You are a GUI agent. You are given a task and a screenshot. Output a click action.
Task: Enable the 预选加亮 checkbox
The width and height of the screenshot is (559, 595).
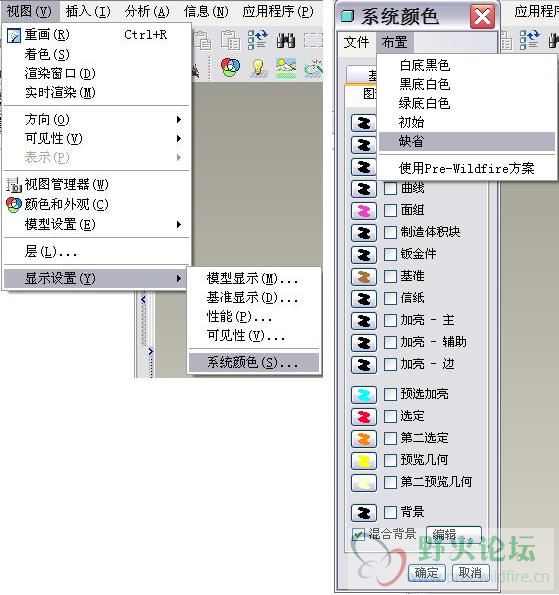coord(390,394)
